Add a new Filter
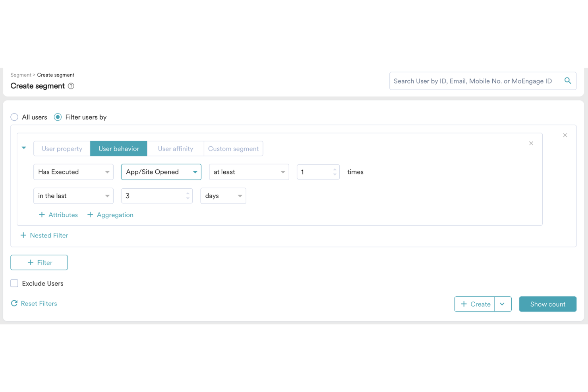This screenshot has width=588, height=392. point(39,263)
